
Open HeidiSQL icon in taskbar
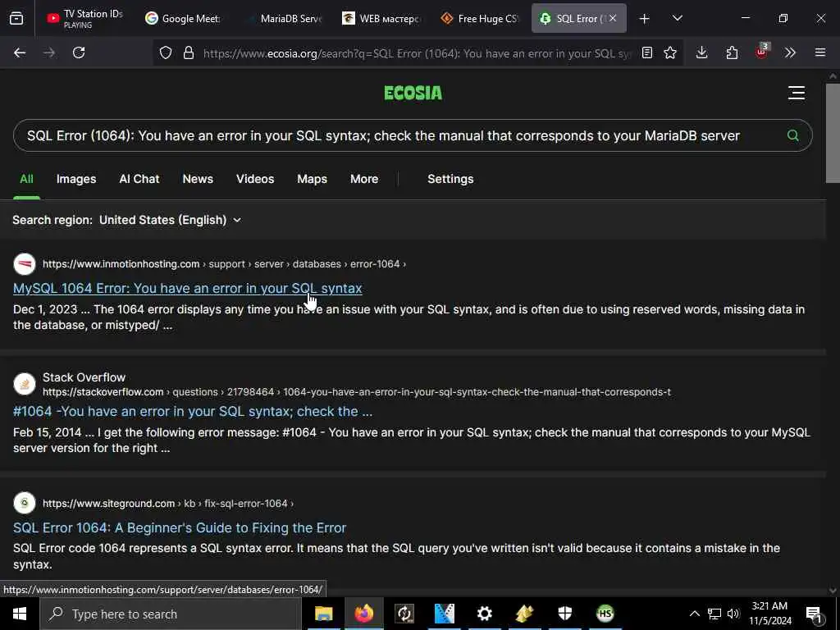(605, 614)
